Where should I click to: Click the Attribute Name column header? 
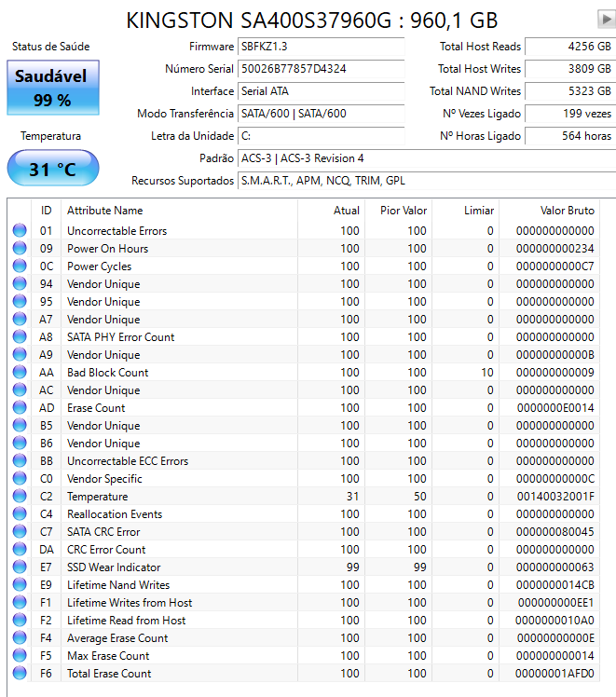click(179, 211)
